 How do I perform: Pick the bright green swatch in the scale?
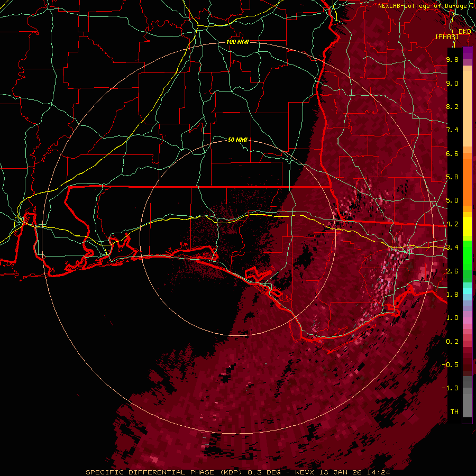(x=467, y=255)
